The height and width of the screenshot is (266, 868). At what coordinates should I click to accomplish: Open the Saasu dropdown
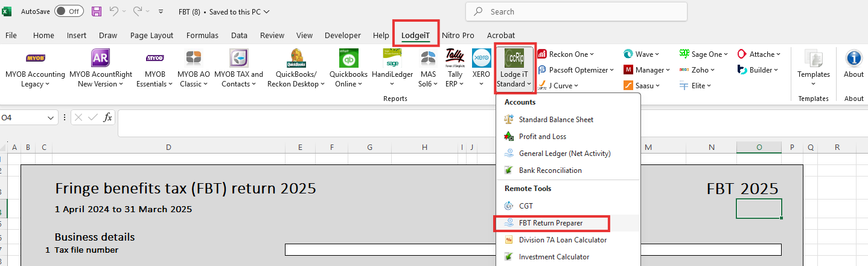coord(642,86)
